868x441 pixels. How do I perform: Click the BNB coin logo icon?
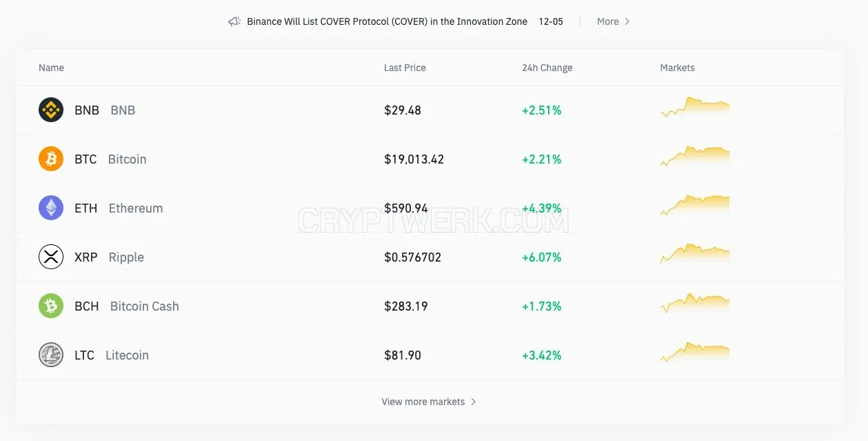[x=51, y=110]
